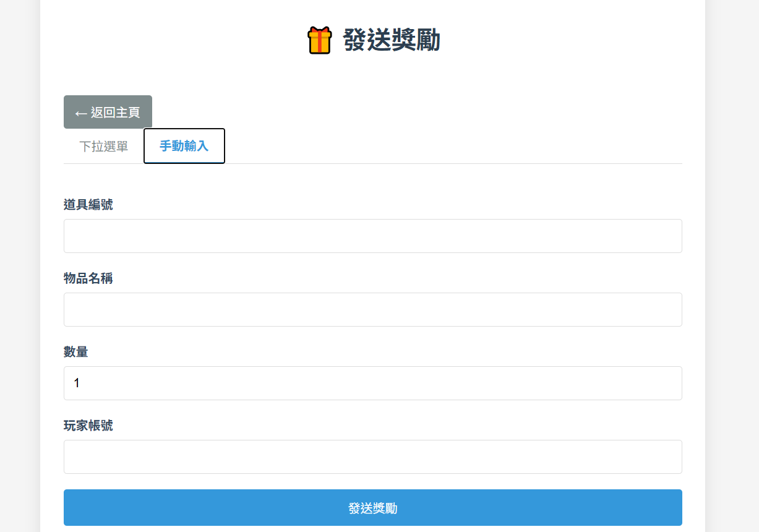Click the 物品名稱 label text
The image size is (759, 532).
[88, 278]
